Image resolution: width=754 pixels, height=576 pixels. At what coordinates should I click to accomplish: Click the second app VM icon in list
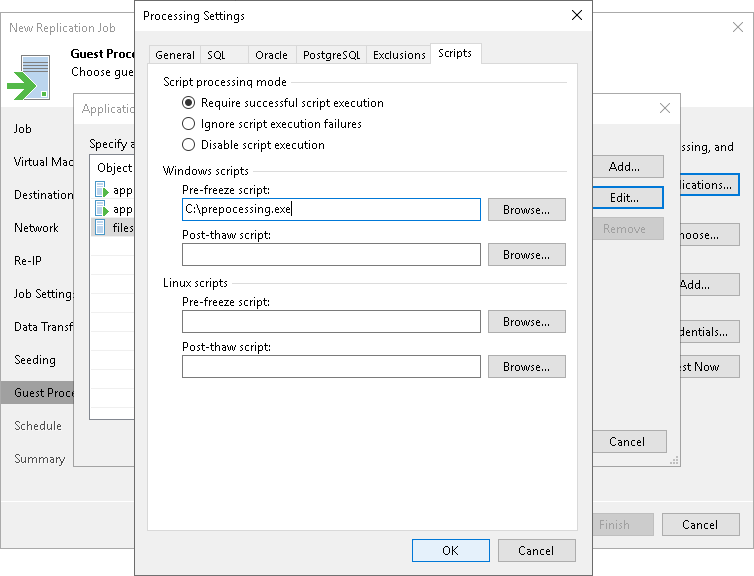coord(100,209)
